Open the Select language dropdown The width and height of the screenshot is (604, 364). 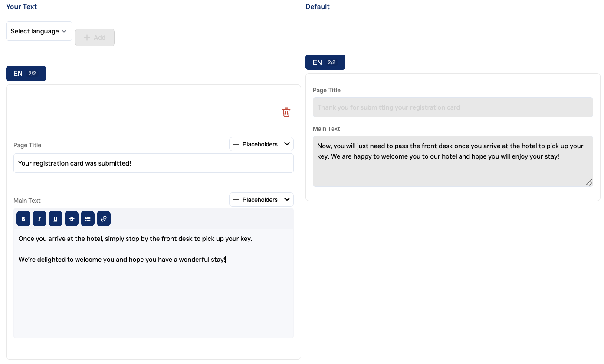39,31
